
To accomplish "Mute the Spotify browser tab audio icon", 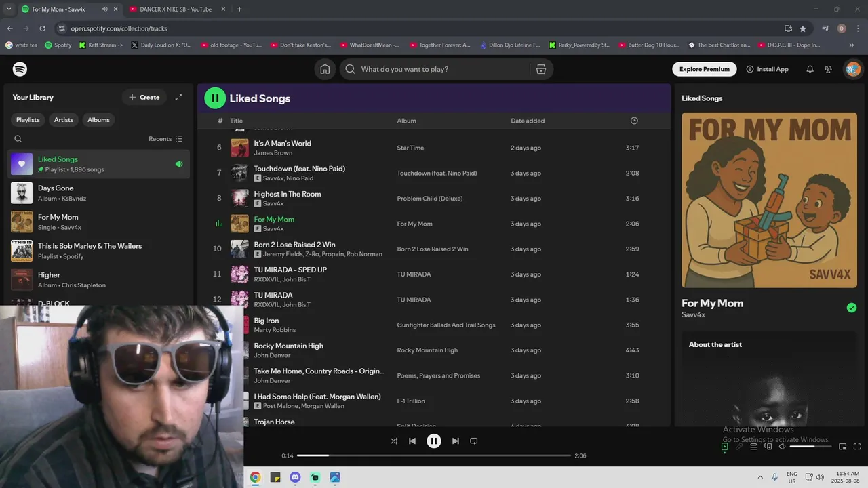I will click(x=104, y=9).
